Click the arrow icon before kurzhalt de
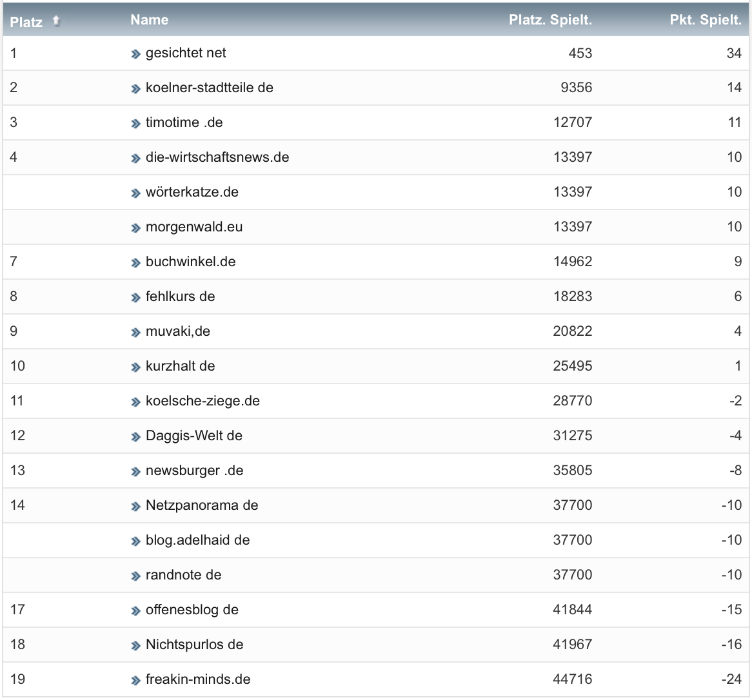 click(x=135, y=367)
